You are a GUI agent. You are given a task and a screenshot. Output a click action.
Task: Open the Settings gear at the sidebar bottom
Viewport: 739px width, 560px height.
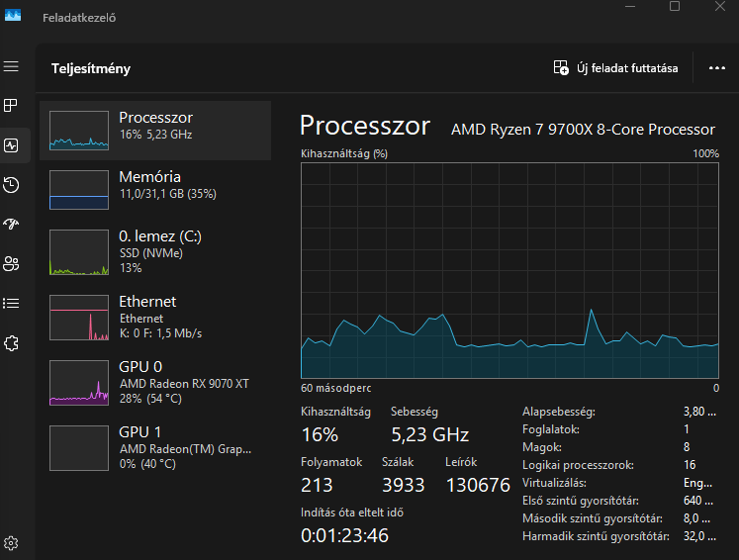[x=11, y=543]
